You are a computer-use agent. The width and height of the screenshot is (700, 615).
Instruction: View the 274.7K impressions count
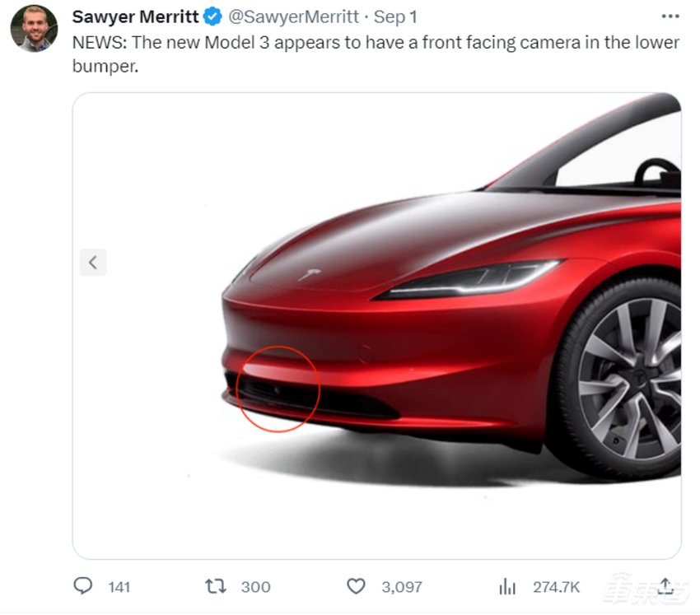point(556,586)
